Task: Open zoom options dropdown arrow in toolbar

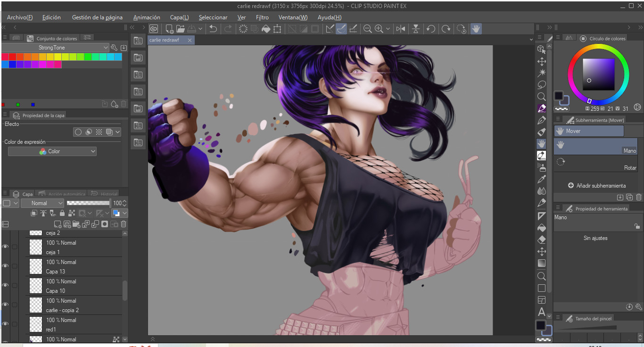Action: (388, 29)
